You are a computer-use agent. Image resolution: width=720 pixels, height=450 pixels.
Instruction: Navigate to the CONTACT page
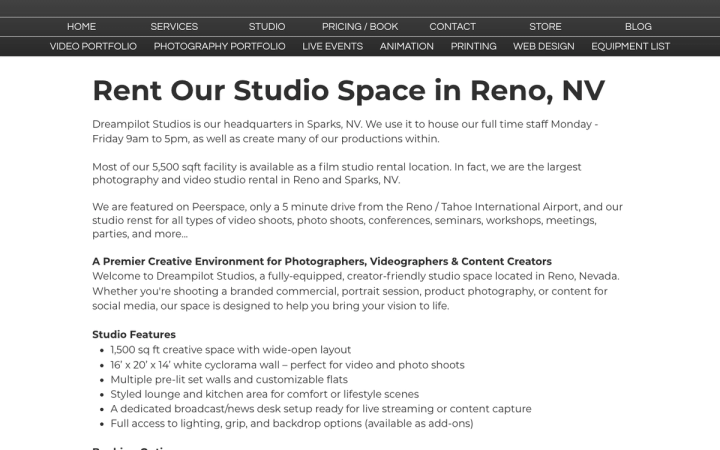(x=452, y=27)
